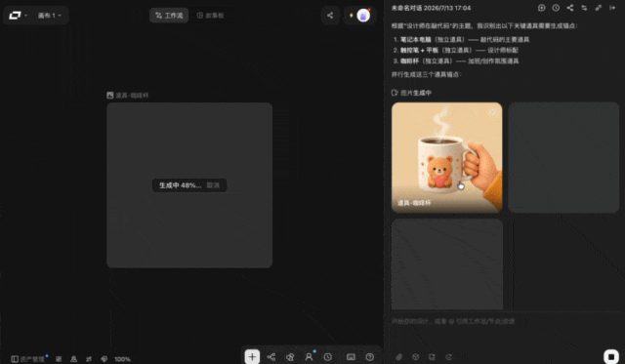Add a new node with plus button

pyautogui.click(x=252, y=357)
